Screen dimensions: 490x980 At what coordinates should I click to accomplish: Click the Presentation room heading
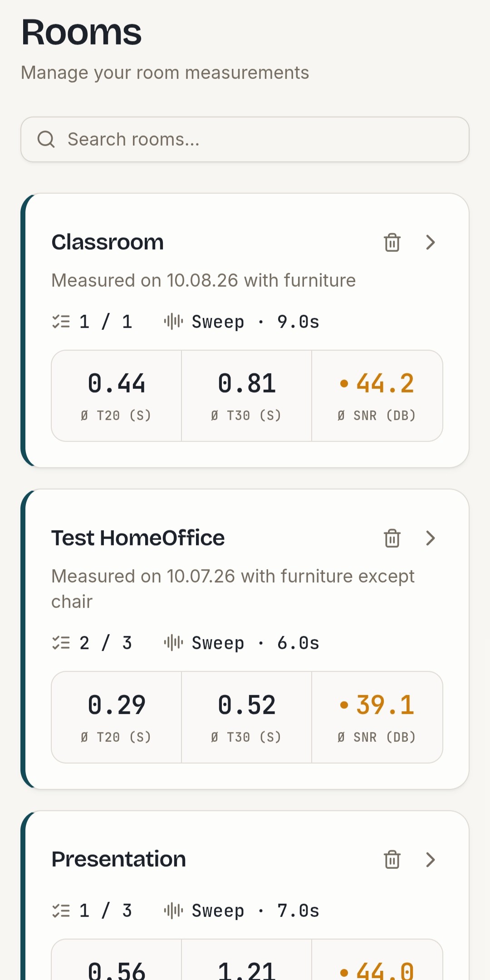point(119,859)
